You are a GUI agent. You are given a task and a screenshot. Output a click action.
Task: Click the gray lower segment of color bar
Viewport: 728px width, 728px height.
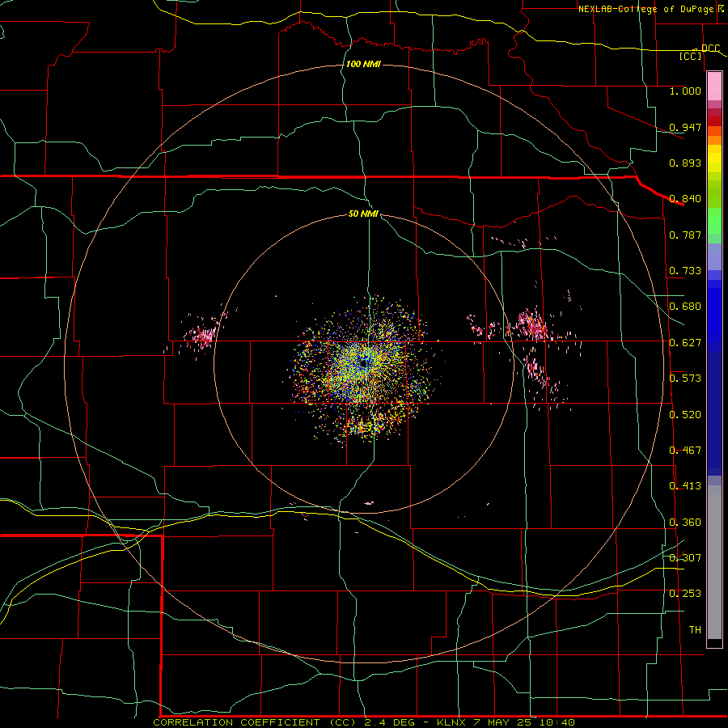[714, 562]
